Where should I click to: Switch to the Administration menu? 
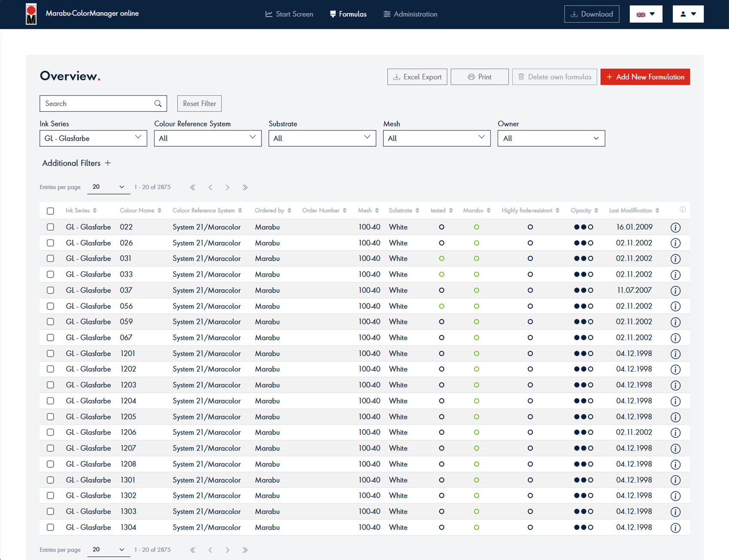pos(410,14)
